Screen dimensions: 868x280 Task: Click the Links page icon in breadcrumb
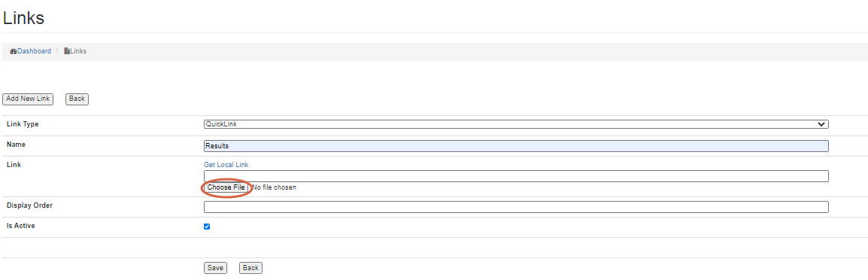click(x=67, y=51)
